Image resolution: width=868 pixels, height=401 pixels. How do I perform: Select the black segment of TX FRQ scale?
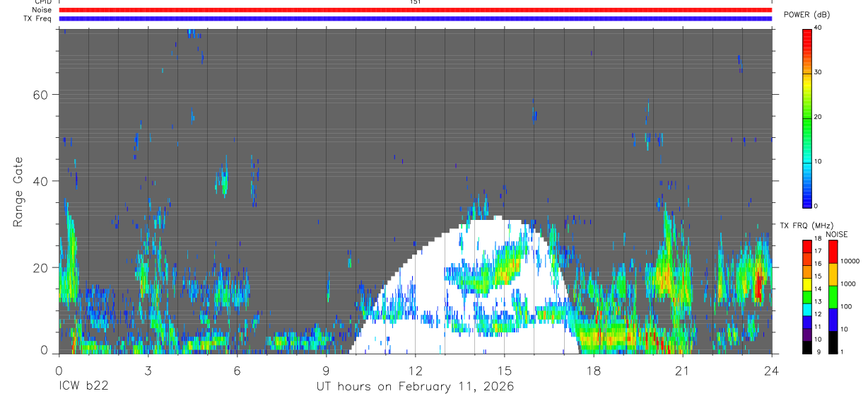coord(807,347)
